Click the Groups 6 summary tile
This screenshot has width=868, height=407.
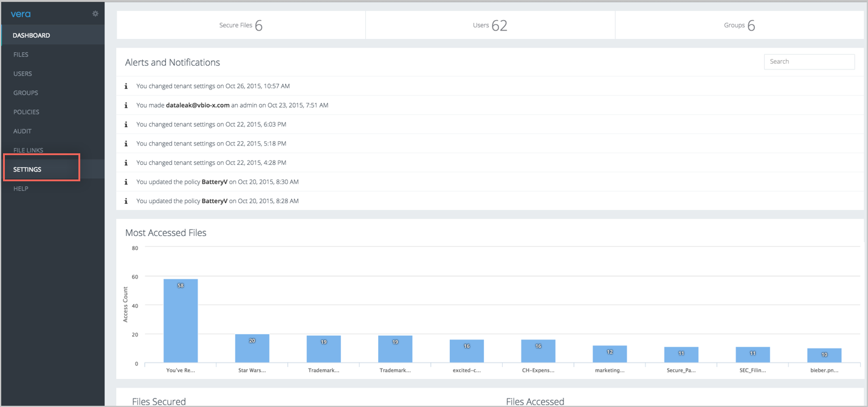click(739, 26)
